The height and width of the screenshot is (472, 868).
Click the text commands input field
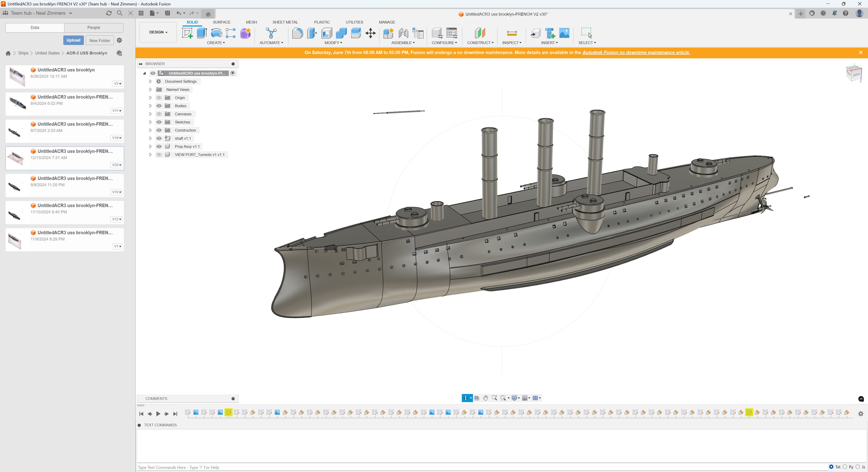482,467
